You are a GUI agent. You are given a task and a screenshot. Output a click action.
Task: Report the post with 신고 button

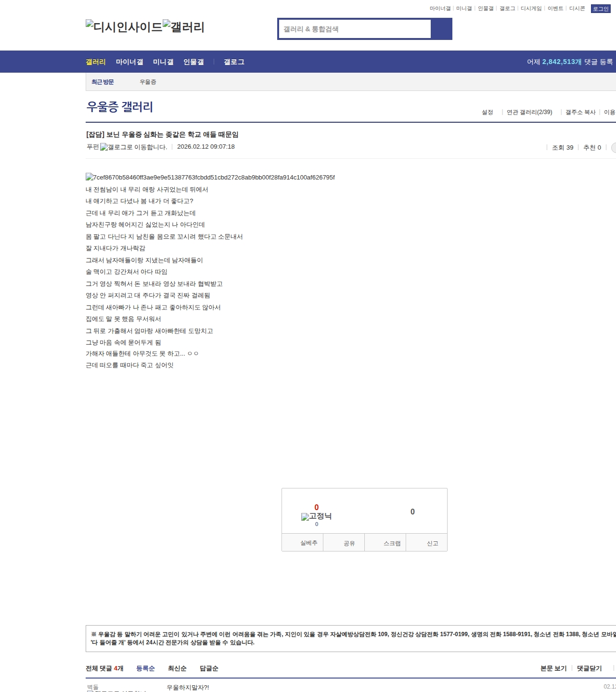[x=427, y=543]
